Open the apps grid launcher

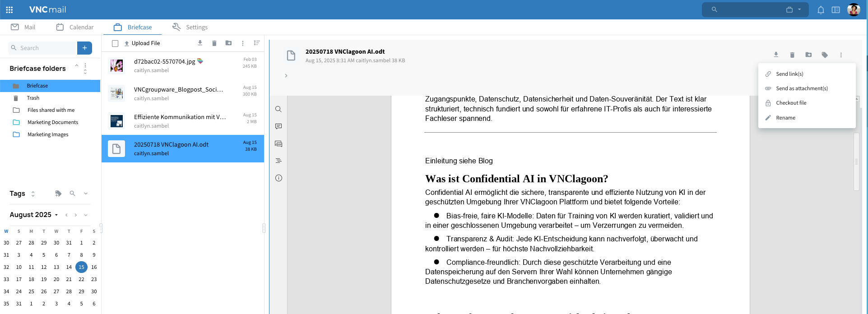(9, 9)
